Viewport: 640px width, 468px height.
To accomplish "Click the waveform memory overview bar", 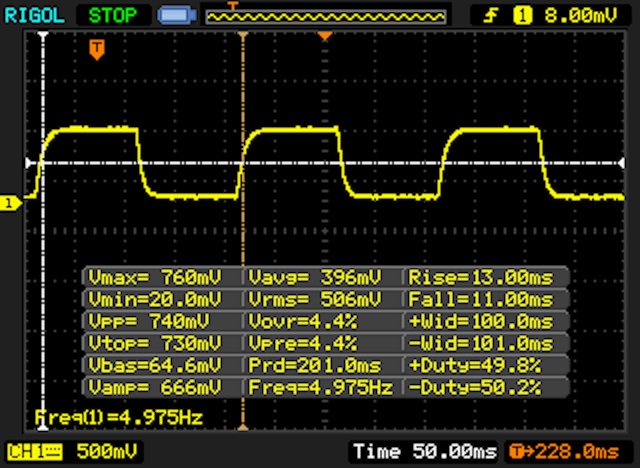I will [325, 17].
